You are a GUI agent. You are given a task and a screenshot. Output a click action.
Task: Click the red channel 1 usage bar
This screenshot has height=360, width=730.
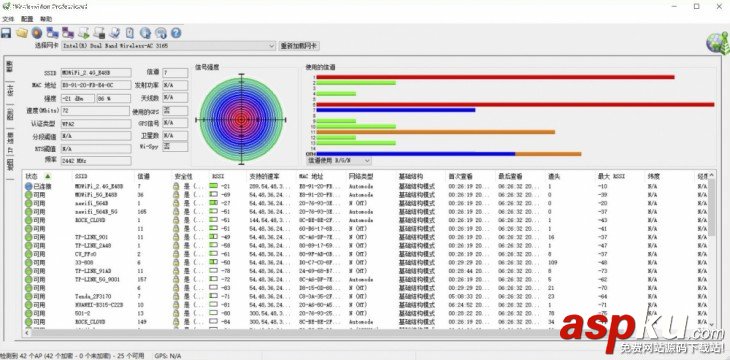click(x=495, y=77)
